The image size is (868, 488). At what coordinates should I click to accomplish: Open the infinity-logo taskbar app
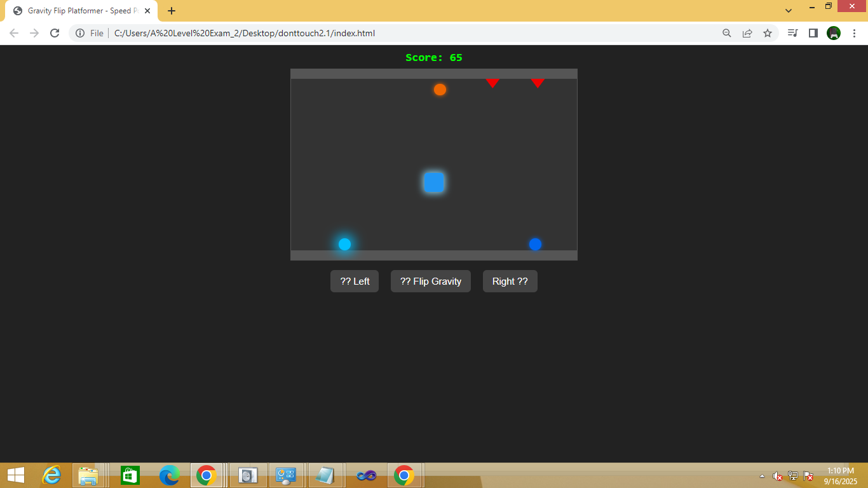pos(367,475)
